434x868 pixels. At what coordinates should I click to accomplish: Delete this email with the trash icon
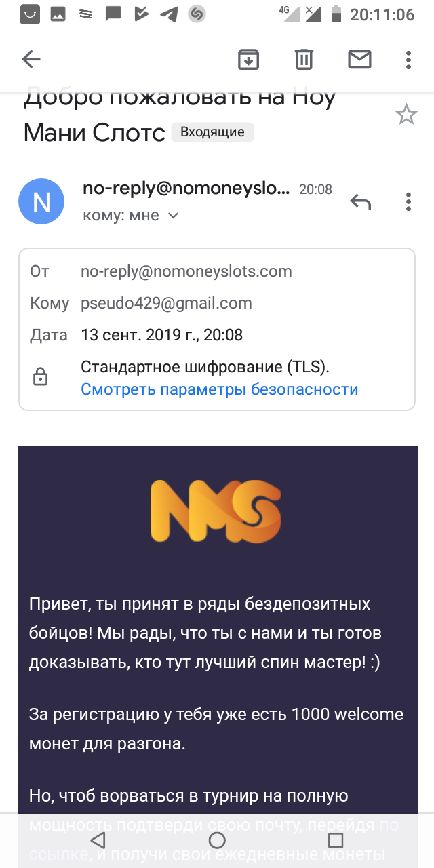point(303,60)
